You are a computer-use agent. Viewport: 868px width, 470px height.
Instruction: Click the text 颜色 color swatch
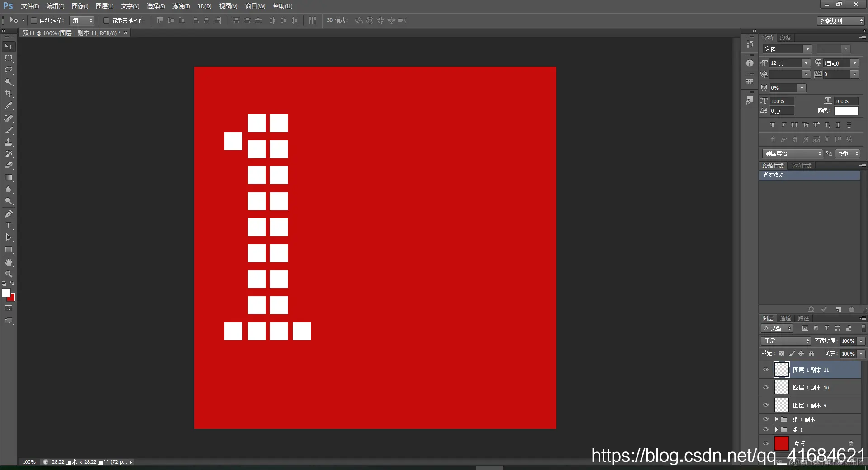point(846,111)
